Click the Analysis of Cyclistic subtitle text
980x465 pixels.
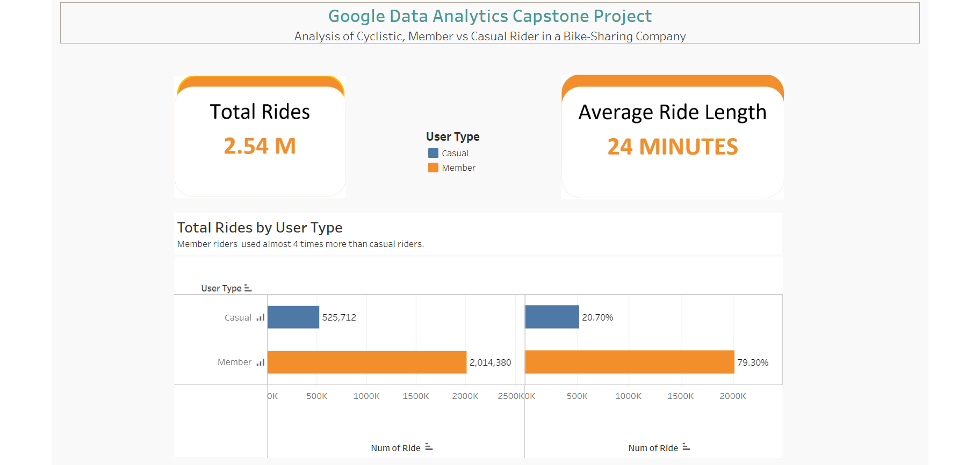point(490,36)
